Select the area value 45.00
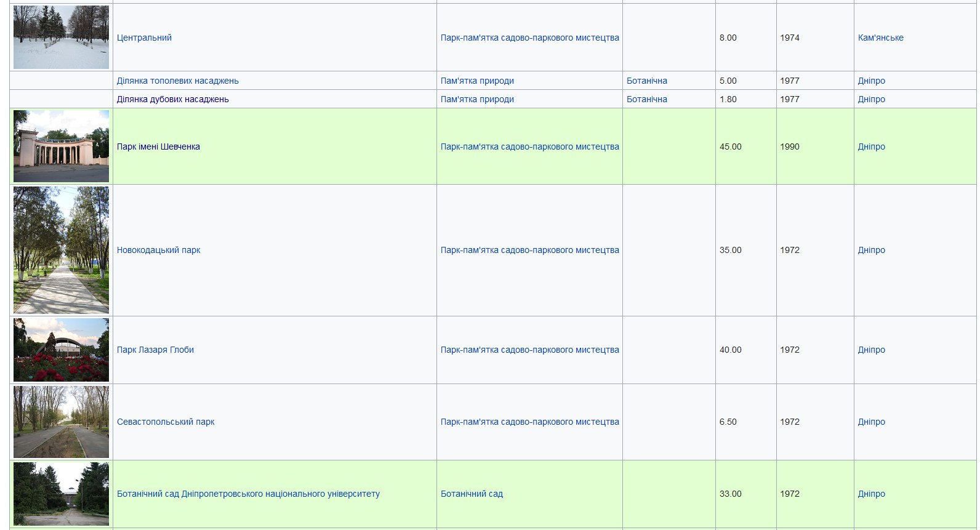Viewport: 980px width, 530px height. tap(731, 147)
